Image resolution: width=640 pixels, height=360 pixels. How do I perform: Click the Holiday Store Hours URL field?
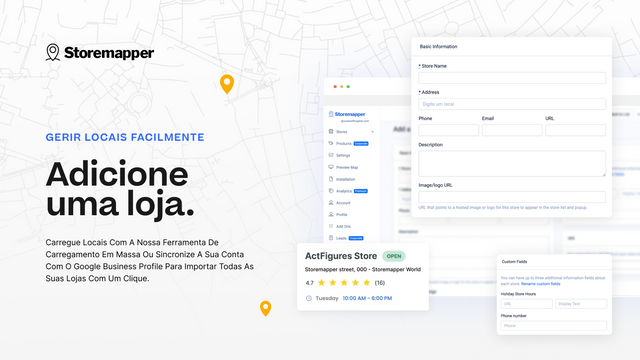527,304
